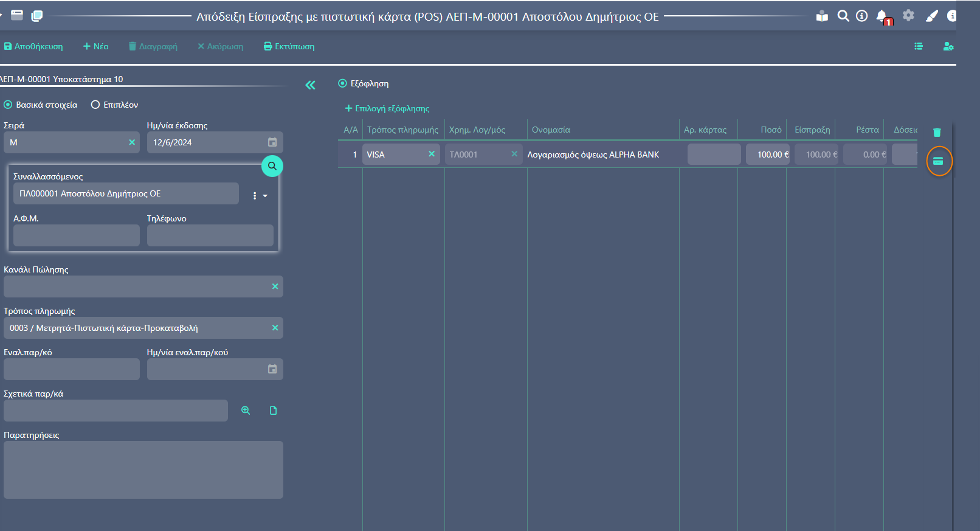Click Χρημ. Λογ/μός column header

(x=477, y=130)
